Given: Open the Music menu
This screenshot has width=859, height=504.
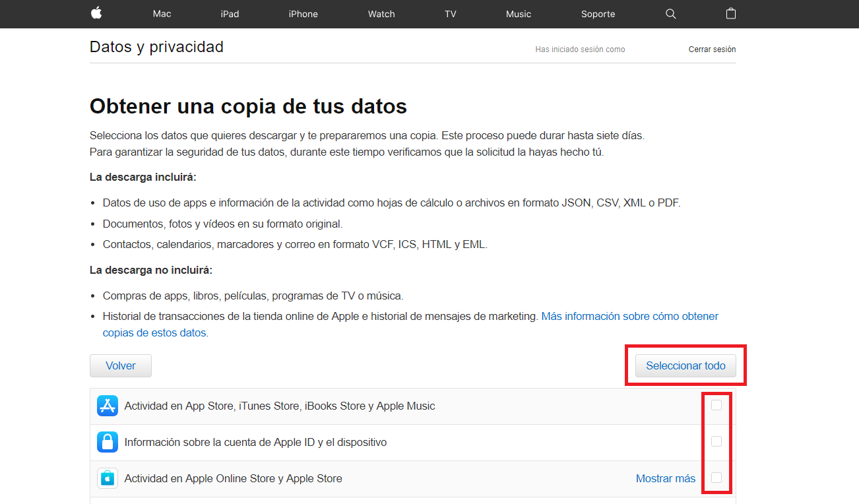Looking at the screenshot, I should [519, 14].
